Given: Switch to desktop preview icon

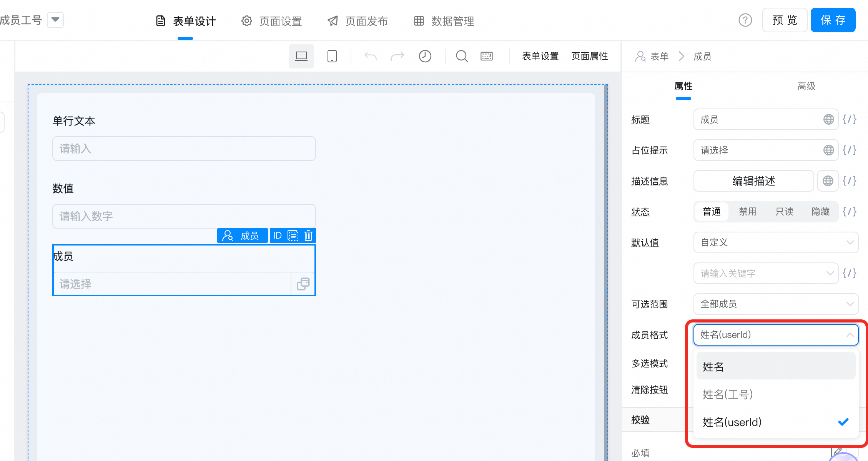Looking at the screenshot, I should (x=301, y=56).
